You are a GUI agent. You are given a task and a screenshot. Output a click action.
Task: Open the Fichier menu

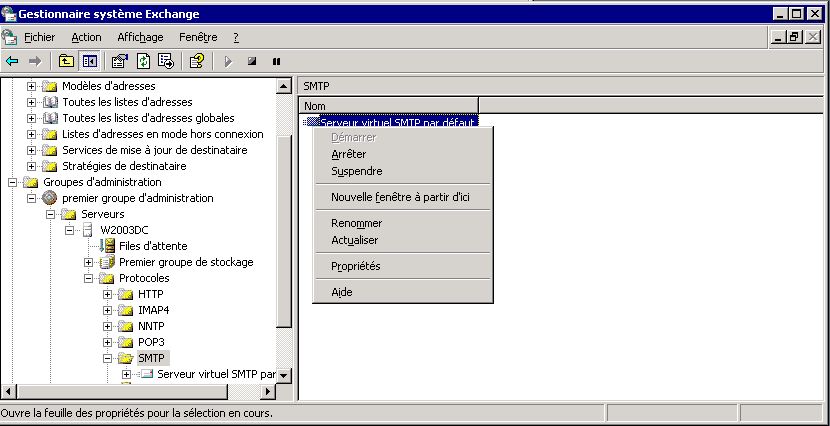[x=40, y=38]
